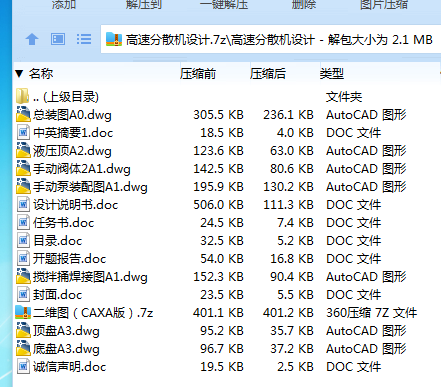This screenshot has width=441, height=387.
Task: Click 文件夹 type of parent directory
Action: point(344,97)
